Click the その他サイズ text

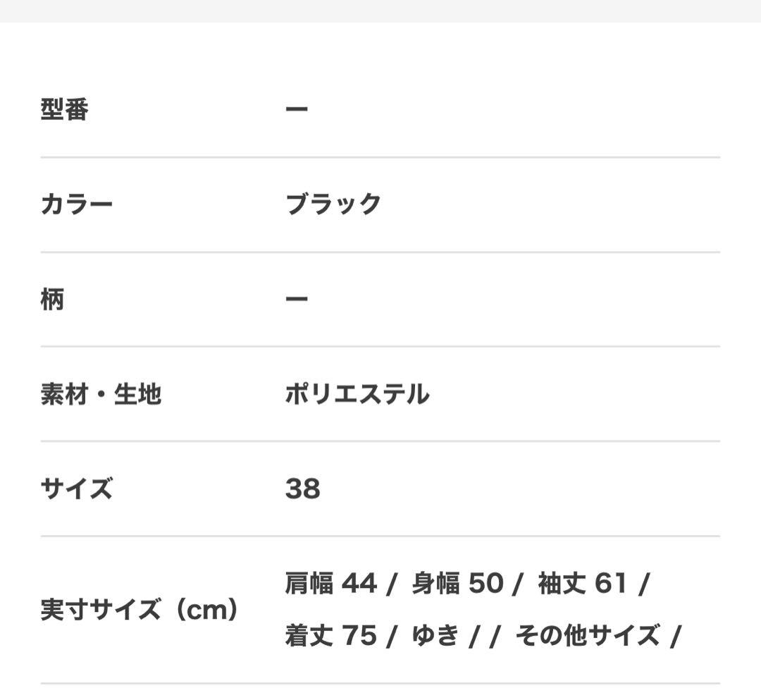click(x=588, y=636)
